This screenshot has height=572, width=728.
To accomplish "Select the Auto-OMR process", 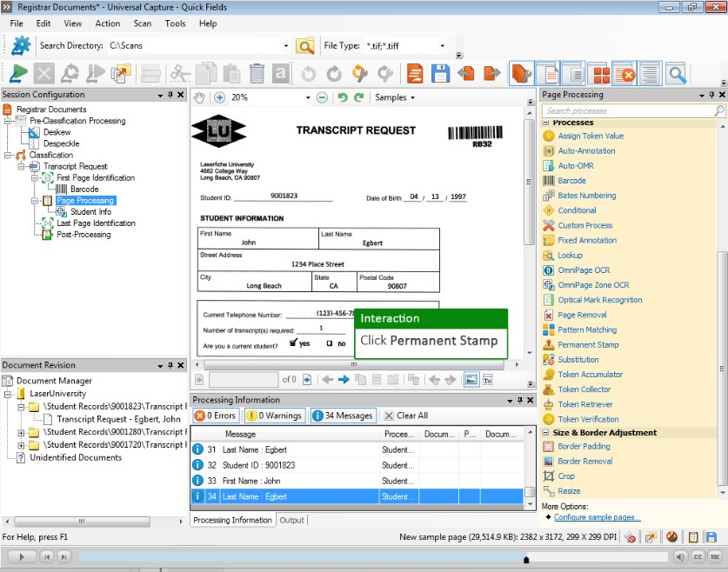I will [576, 166].
